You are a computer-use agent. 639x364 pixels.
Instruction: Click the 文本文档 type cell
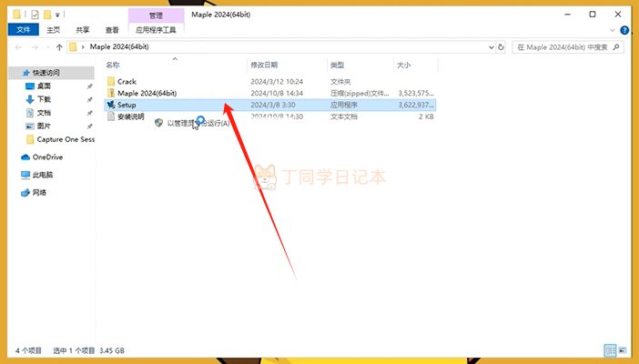[x=344, y=116]
